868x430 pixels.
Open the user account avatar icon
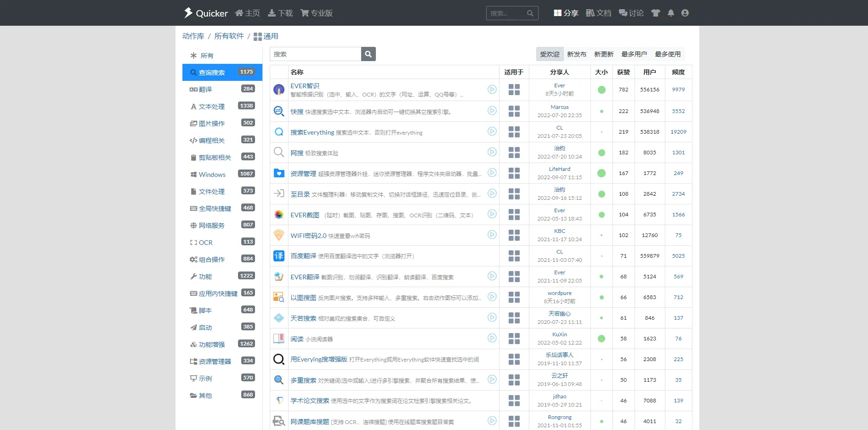point(685,13)
